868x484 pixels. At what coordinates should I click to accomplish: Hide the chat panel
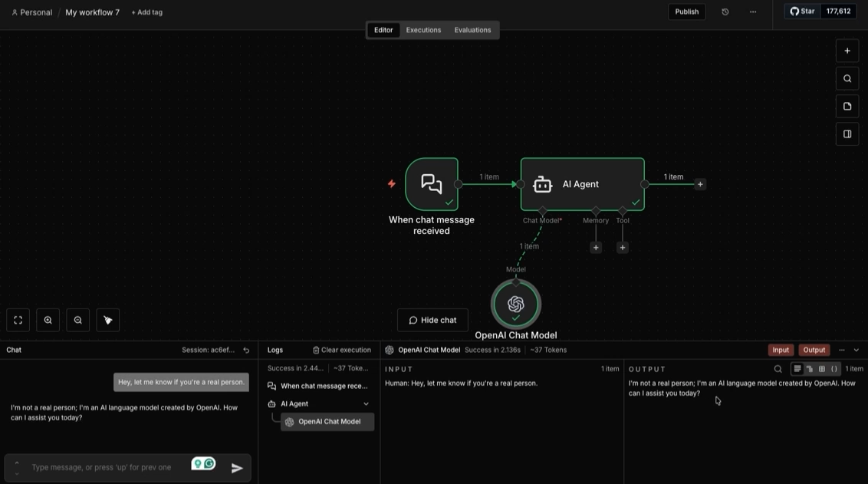[433, 320]
